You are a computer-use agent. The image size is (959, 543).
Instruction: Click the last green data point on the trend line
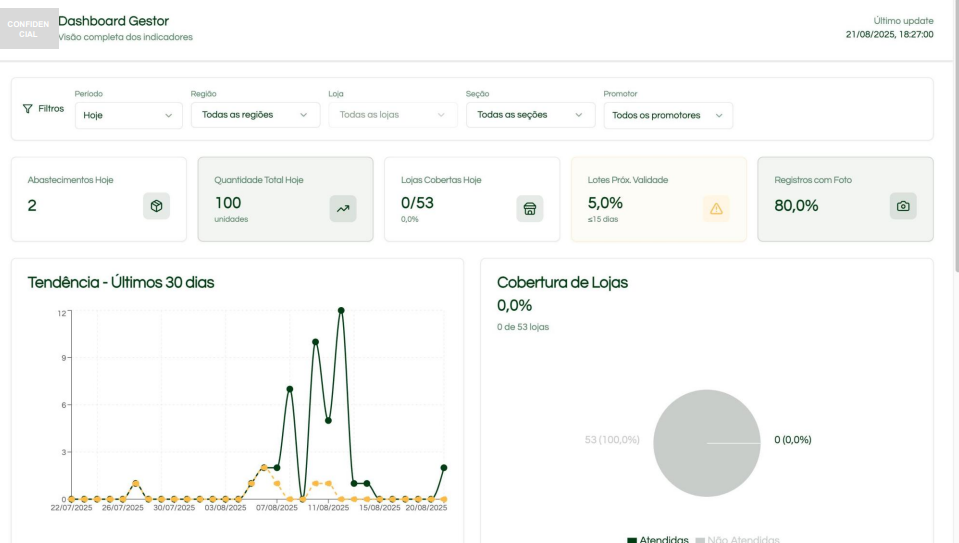[443, 467]
